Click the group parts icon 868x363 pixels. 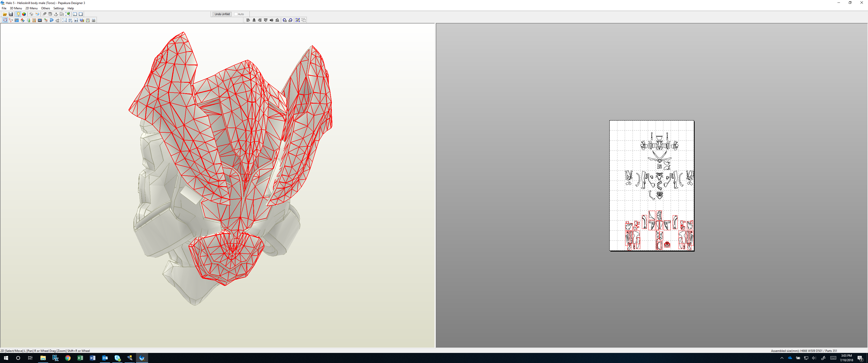[298, 20]
